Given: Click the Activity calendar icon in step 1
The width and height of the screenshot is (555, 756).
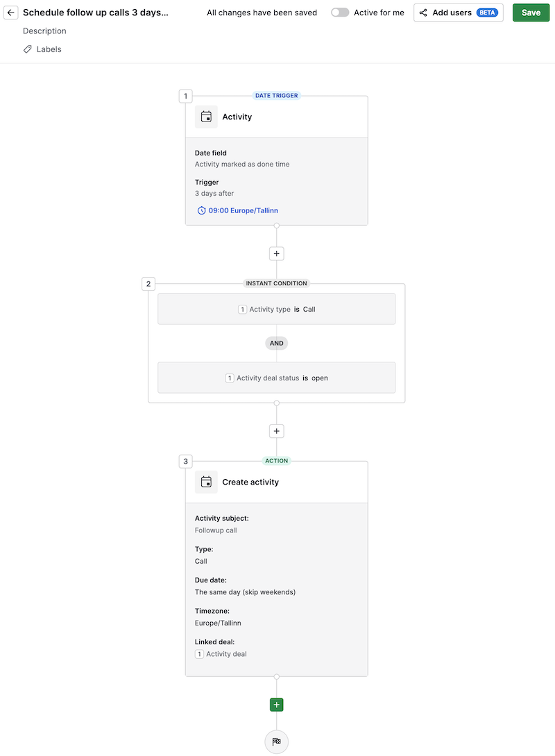Looking at the screenshot, I should pyautogui.click(x=206, y=117).
